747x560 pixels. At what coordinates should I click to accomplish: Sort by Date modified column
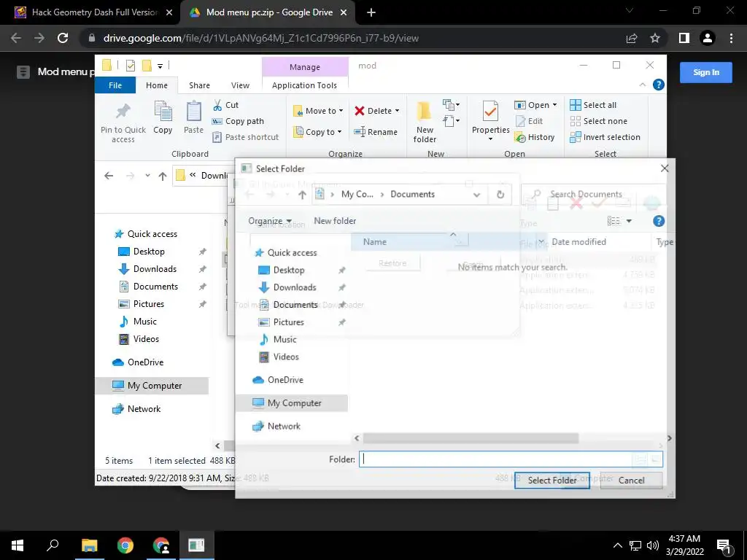578,242
